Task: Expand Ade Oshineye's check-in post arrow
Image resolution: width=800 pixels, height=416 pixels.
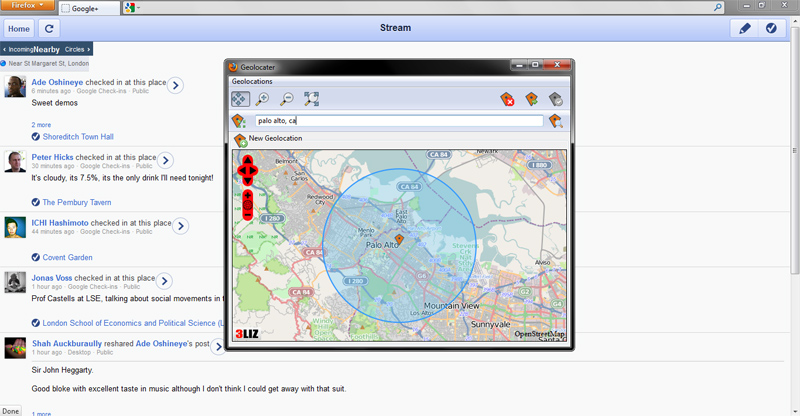Action: pyautogui.click(x=175, y=86)
